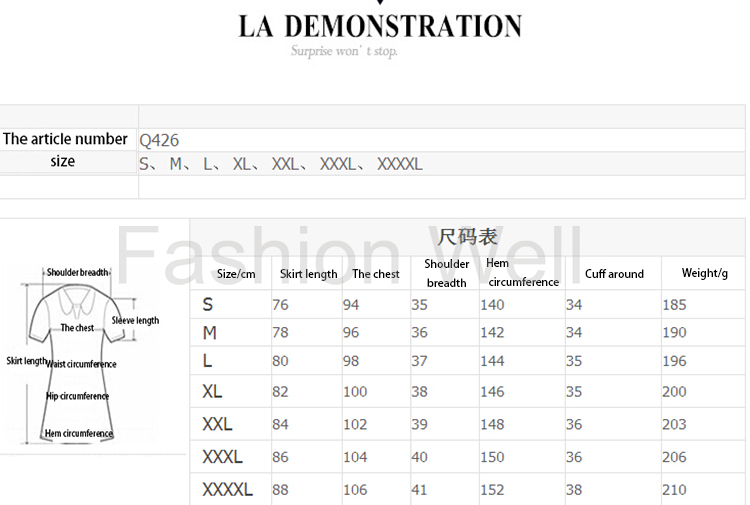Select the article number value Q426
Viewport: 750px width, 505px height.
point(159,141)
